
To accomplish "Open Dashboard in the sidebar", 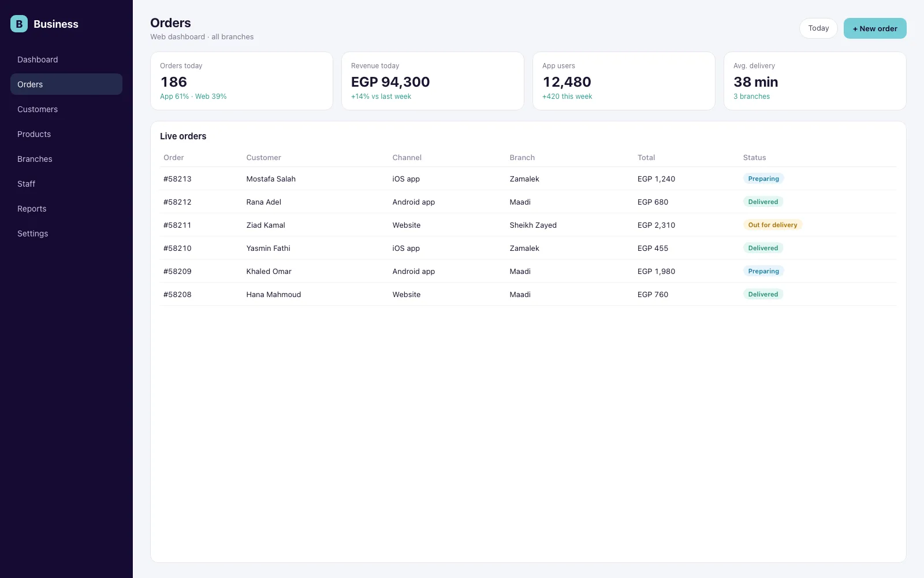I will tap(66, 60).
